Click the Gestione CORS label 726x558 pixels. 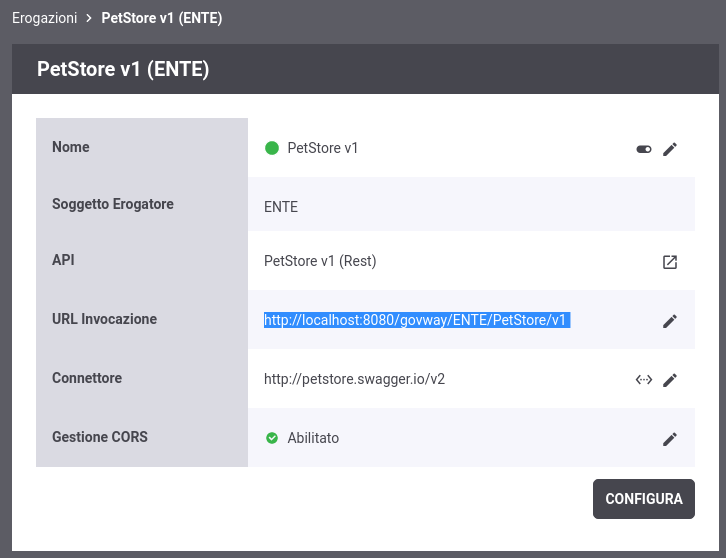point(100,437)
